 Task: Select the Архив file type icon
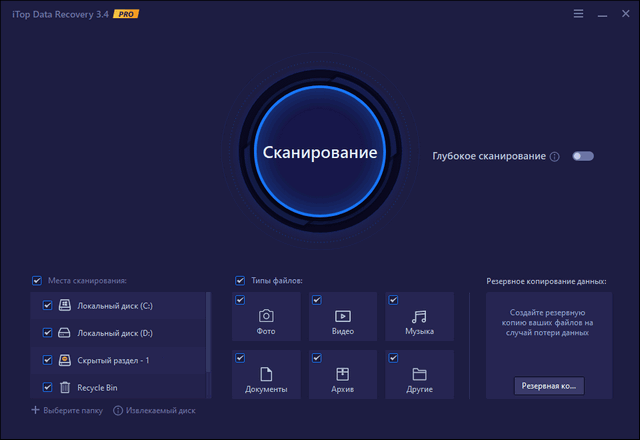[x=343, y=373]
